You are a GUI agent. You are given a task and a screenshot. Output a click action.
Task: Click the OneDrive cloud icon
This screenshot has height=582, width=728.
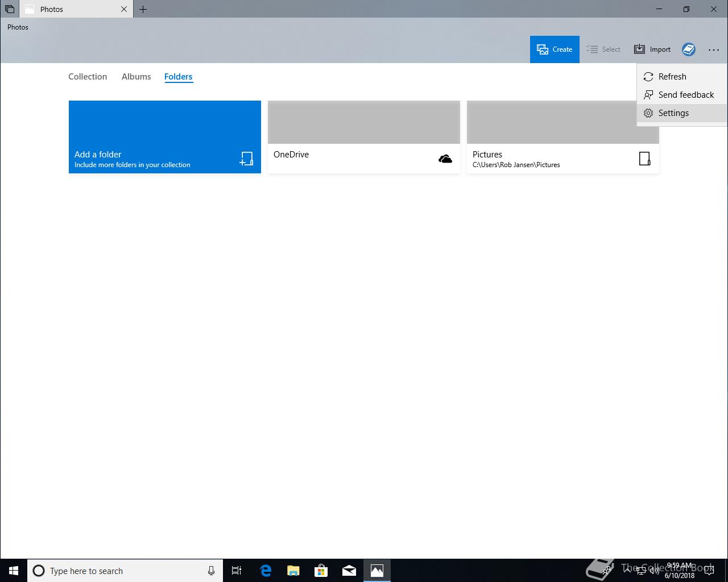(445, 159)
